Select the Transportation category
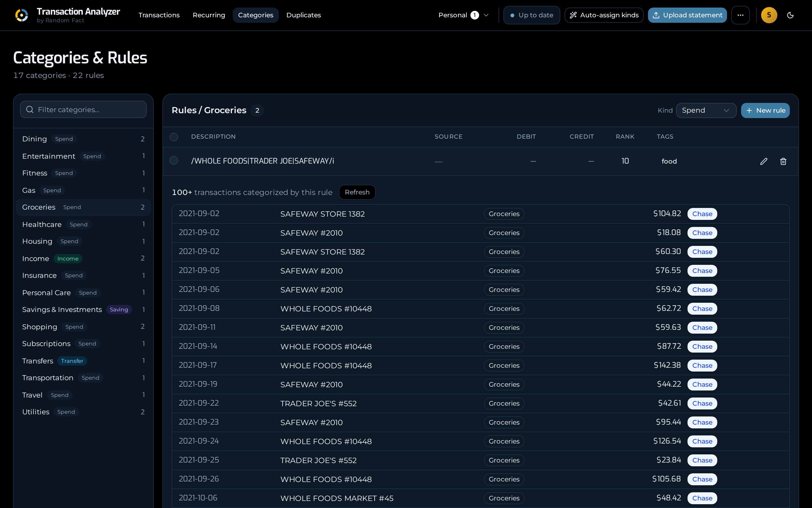 coord(83,378)
